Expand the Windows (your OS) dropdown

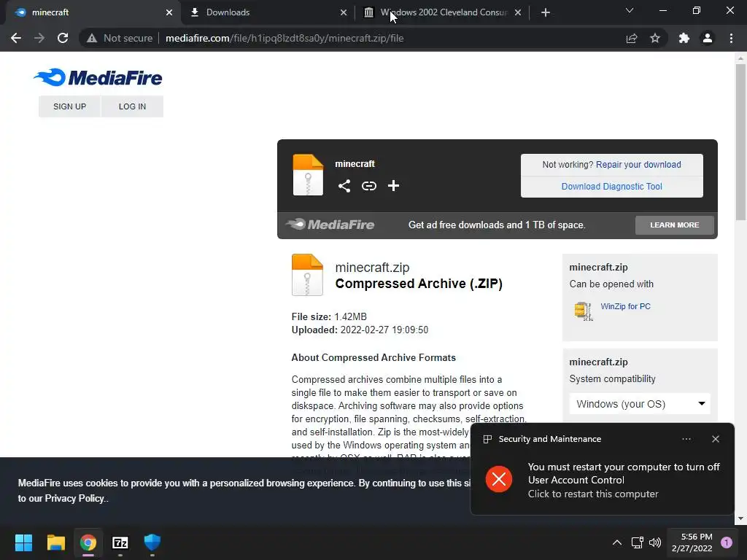640,404
